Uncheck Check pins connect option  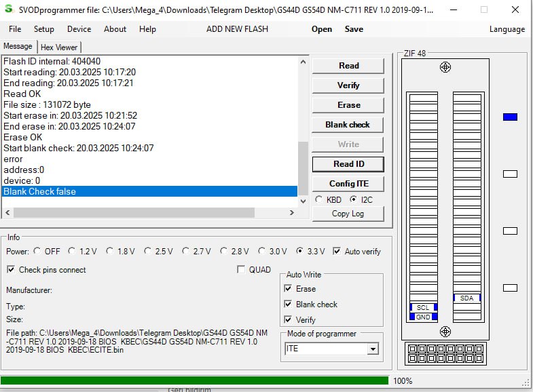[x=11, y=270]
